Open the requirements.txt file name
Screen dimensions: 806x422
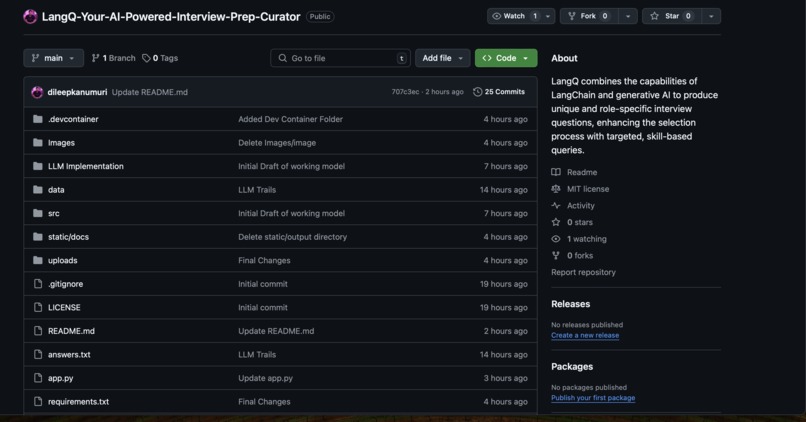click(x=79, y=401)
